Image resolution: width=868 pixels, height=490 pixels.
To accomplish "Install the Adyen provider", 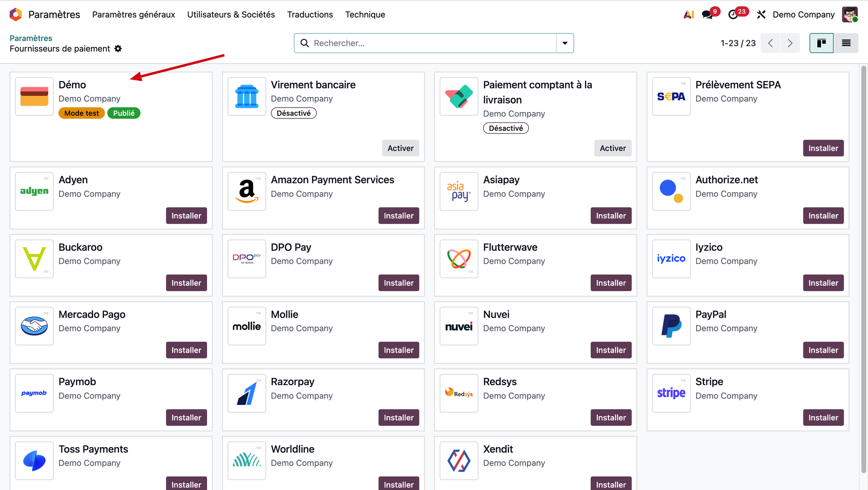I will click(x=186, y=216).
